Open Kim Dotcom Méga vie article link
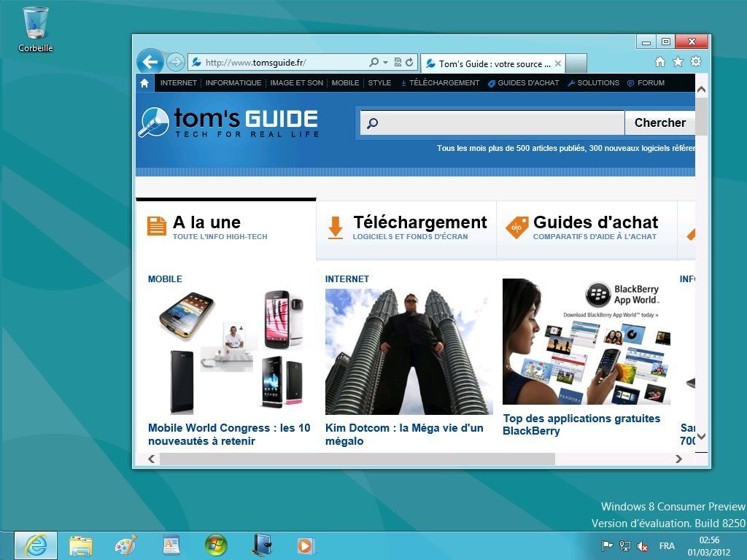The width and height of the screenshot is (747, 560). coord(404,435)
